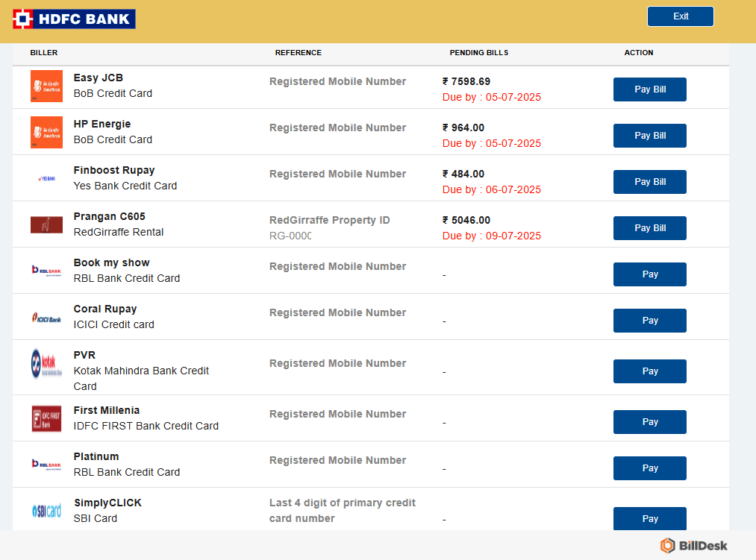Click the ICICI Credit card label
Image resolution: width=756 pixels, height=560 pixels.
113,324
